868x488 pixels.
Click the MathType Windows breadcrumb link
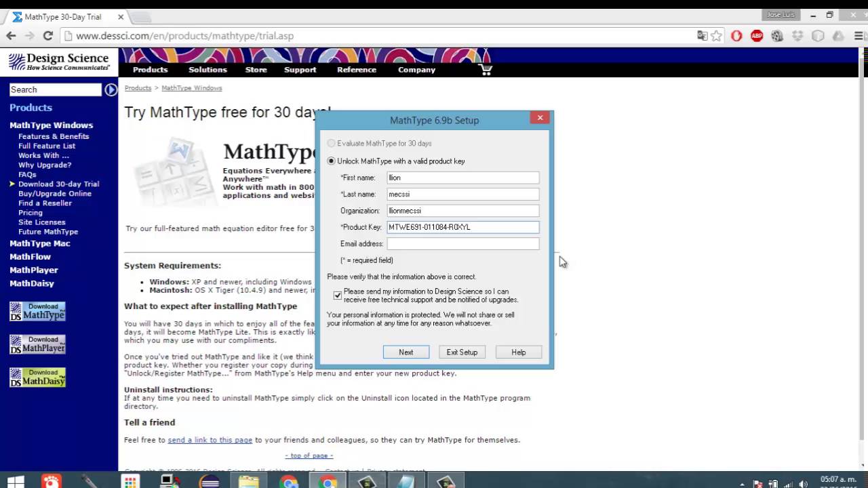tap(192, 88)
